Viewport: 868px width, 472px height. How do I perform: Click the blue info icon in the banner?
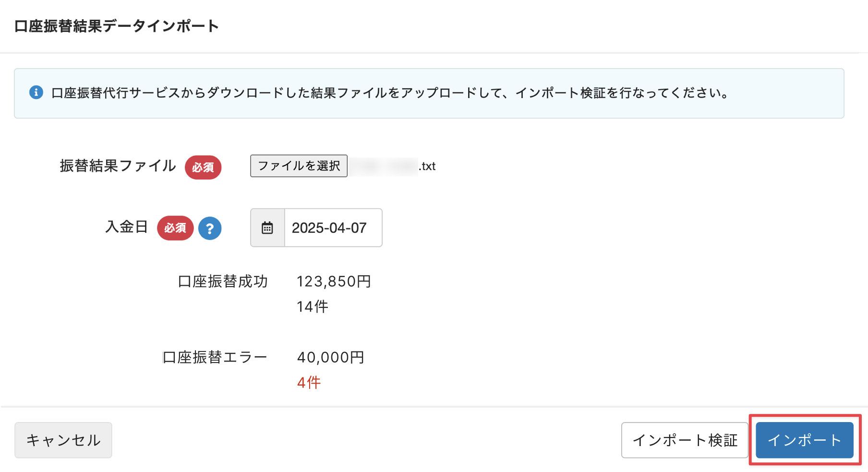point(36,92)
